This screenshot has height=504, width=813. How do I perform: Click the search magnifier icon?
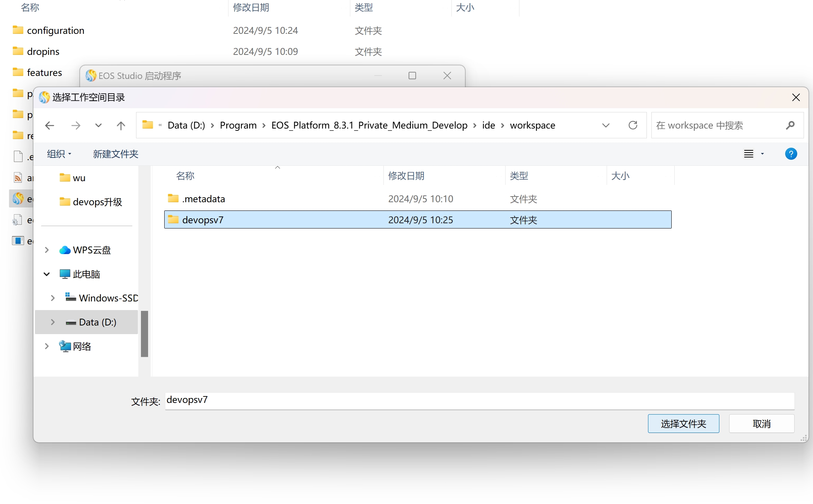[x=790, y=125]
